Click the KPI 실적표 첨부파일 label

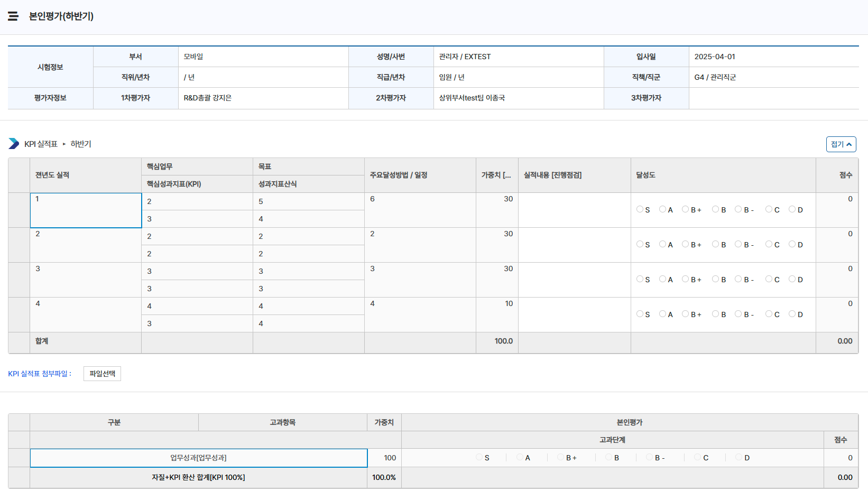click(40, 374)
